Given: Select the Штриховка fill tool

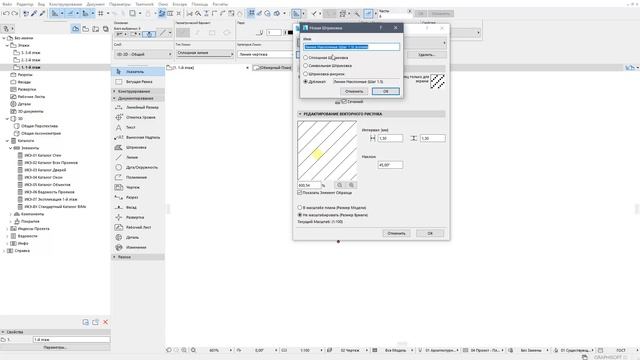Looking at the screenshot, I should coord(138,147).
